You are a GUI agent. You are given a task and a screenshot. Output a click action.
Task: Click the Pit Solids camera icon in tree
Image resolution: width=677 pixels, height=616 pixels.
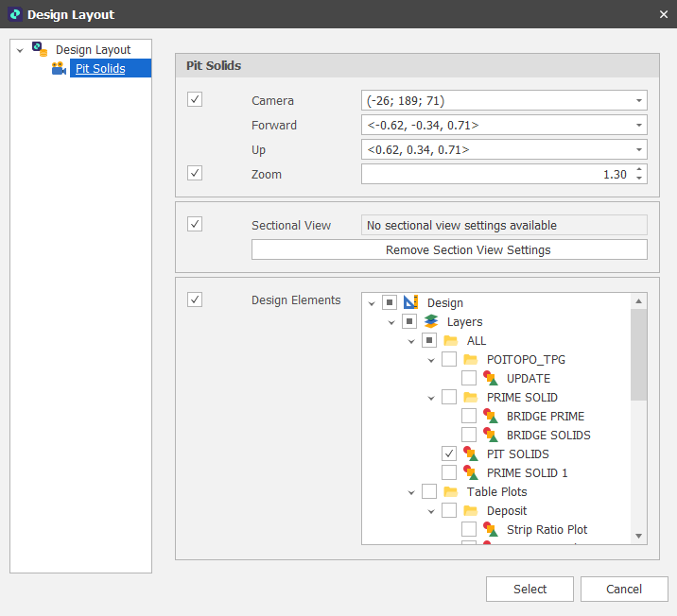(59, 68)
